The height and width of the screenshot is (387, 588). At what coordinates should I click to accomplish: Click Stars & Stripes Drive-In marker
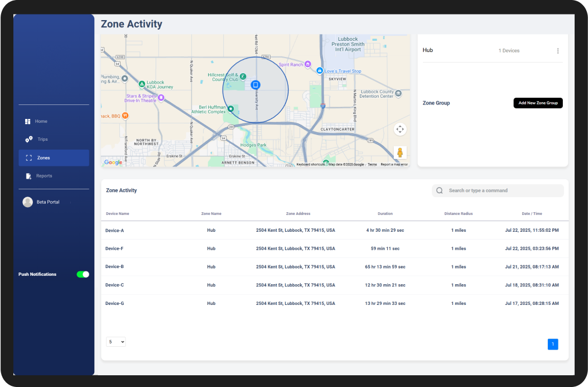(x=161, y=98)
